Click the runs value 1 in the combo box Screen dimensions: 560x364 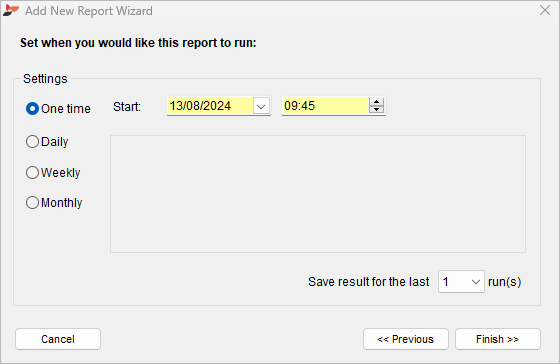(x=446, y=282)
